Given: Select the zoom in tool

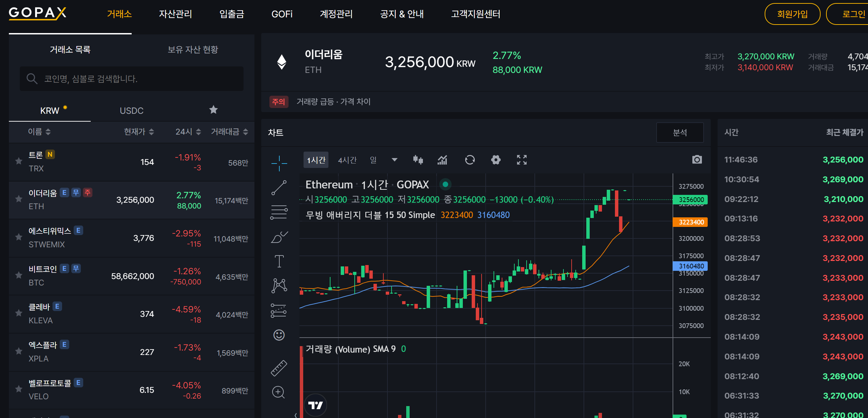Looking at the screenshot, I should click(278, 392).
